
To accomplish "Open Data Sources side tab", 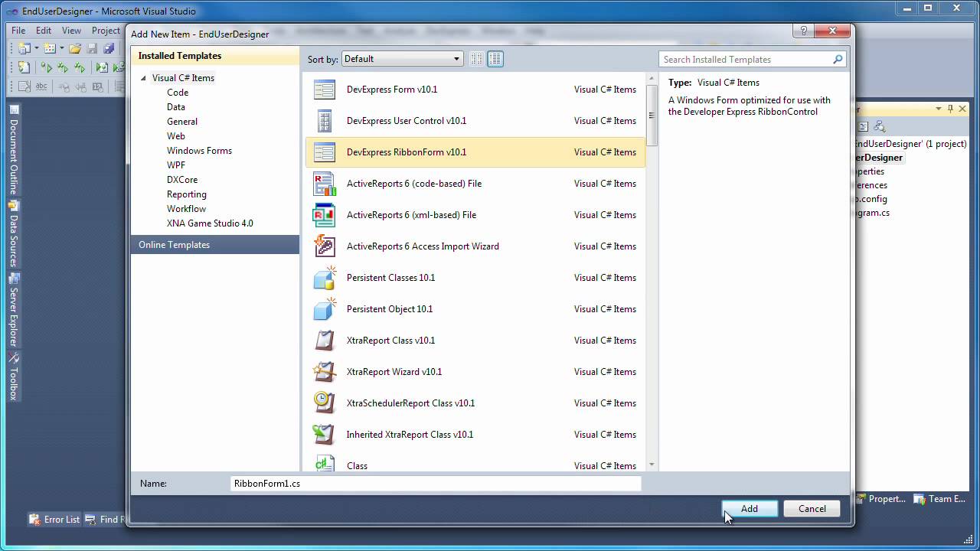I will click(x=14, y=235).
